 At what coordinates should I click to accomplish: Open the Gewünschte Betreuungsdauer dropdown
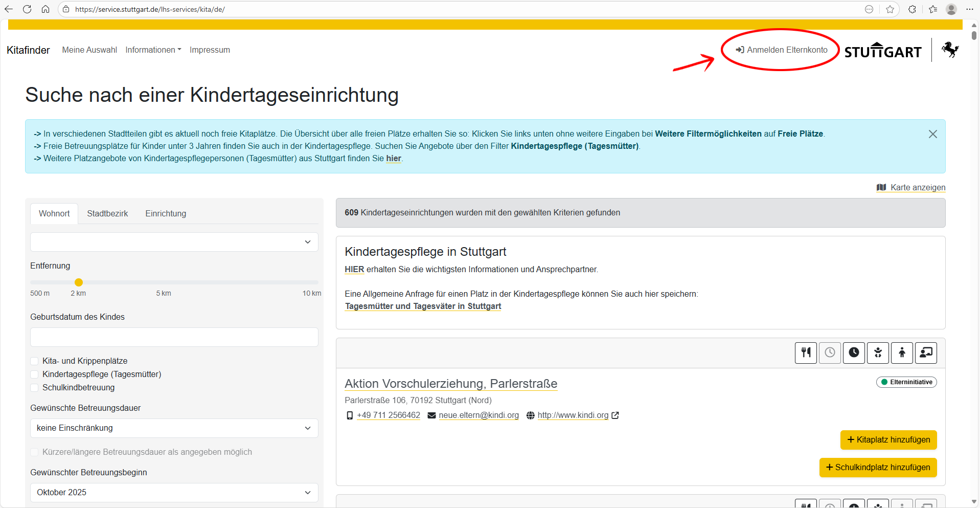(174, 428)
